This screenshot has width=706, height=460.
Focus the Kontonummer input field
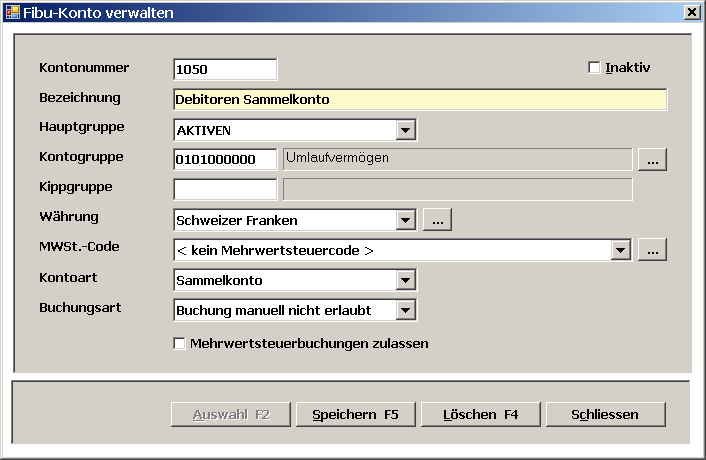tap(225, 69)
